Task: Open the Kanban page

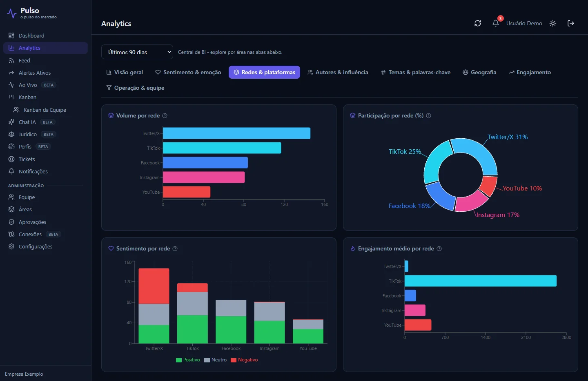Action: 45,97
